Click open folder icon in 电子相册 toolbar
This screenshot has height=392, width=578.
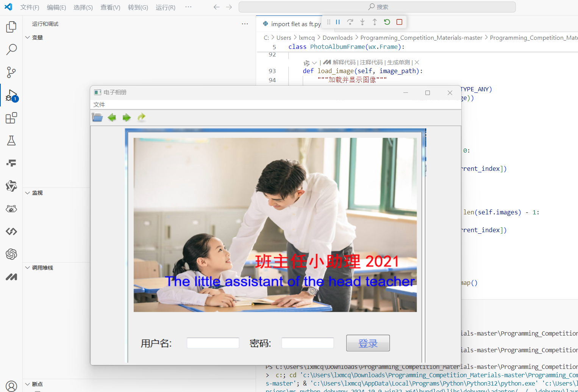(x=97, y=117)
